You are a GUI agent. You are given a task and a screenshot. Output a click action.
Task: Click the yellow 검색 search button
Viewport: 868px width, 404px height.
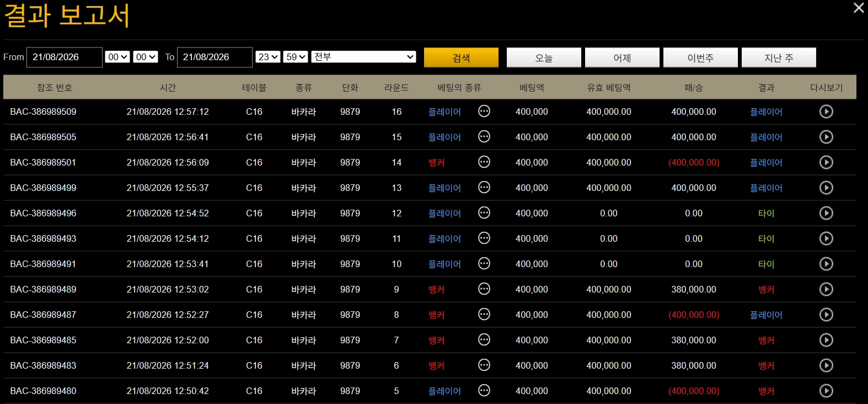click(461, 57)
